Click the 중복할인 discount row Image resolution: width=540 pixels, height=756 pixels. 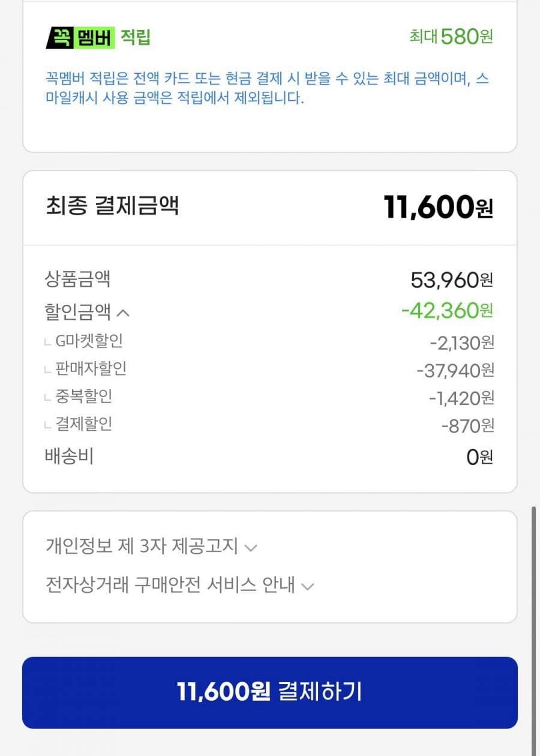click(x=270, y=397)
